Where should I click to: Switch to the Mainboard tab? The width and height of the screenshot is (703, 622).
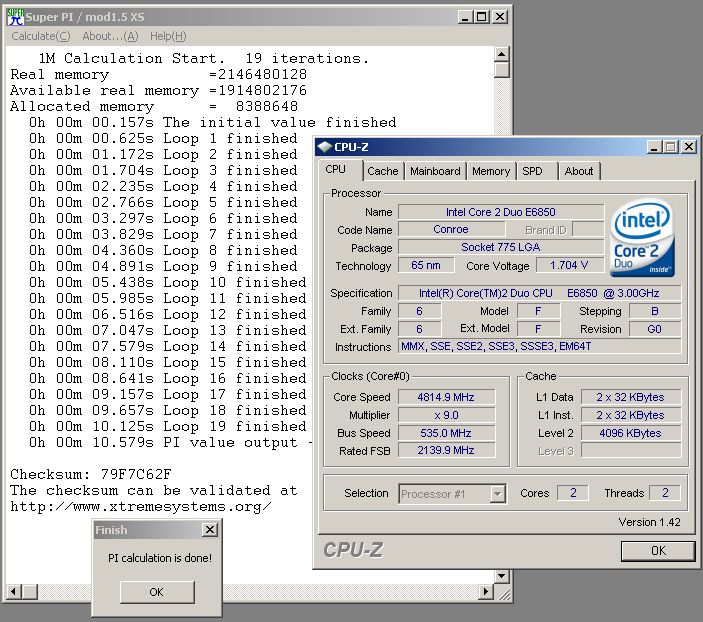[x=435, y=171]
